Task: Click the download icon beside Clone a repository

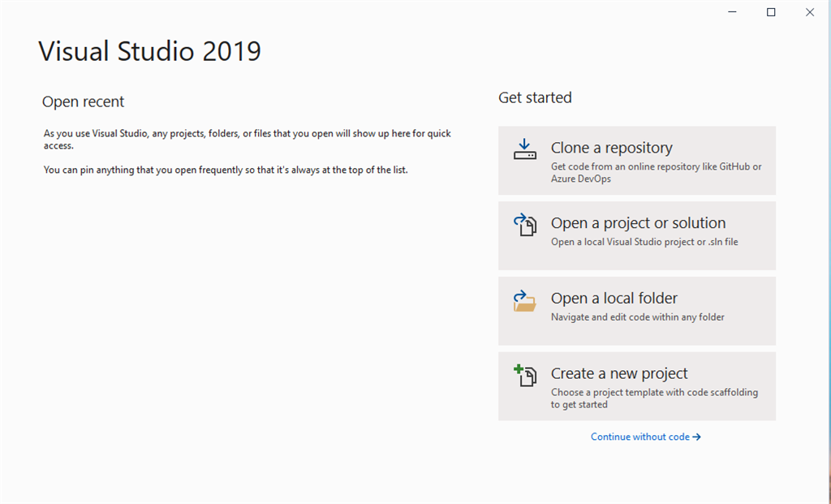Action: coord(525,149)
